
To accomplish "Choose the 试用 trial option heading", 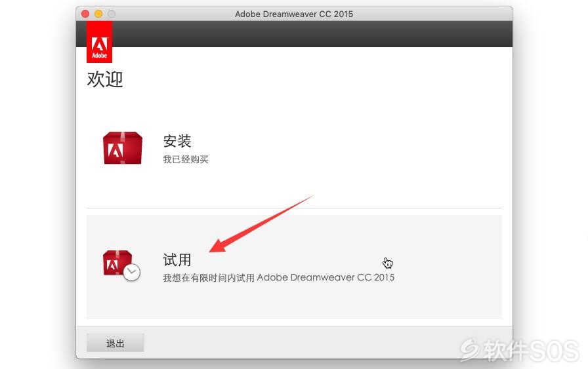I will click(x=177, y=260).
